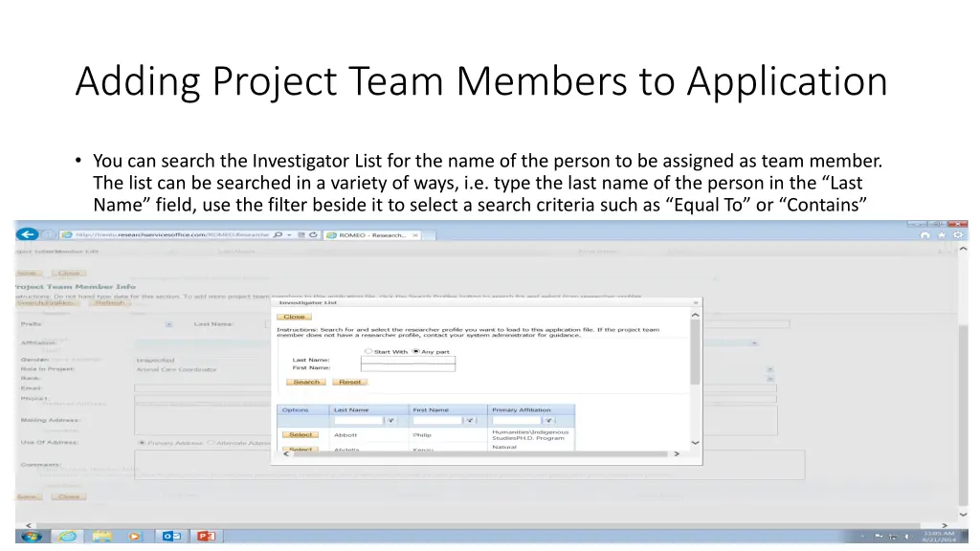Open the Primary Affiliation filter dropdown
The width and height of the screenshot is (980, 551).
coord(548,421)
